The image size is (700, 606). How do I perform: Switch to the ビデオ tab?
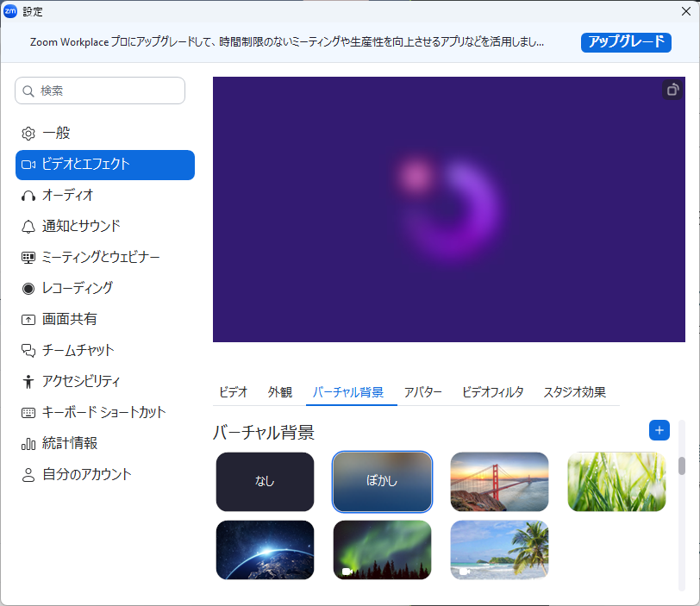coord(233,392)
